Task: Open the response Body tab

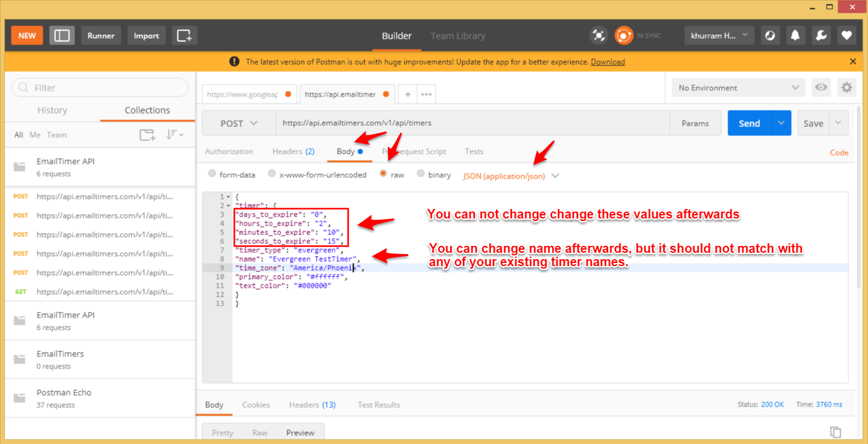Action: tap(214, 405)
